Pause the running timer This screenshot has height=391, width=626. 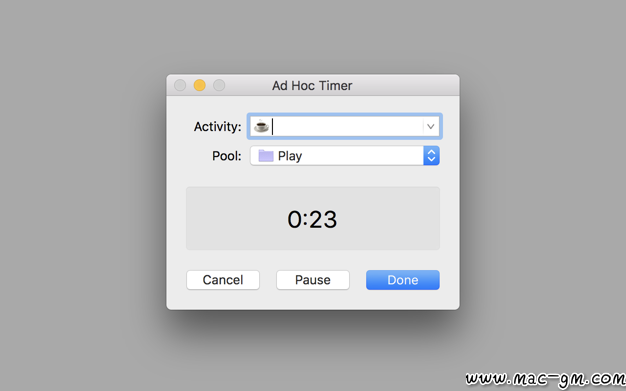coord(313,280)
